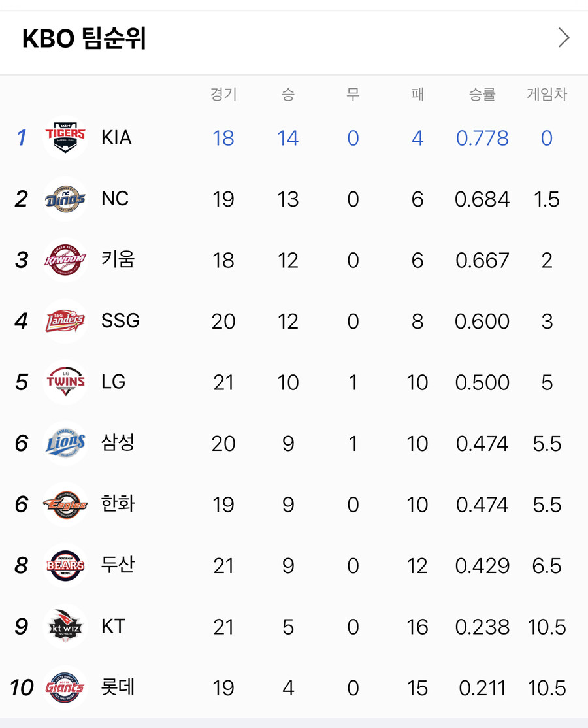Click the 게임차 column header
The height and width of the screenshot is (728, 588).
click(x=547, y=95)
